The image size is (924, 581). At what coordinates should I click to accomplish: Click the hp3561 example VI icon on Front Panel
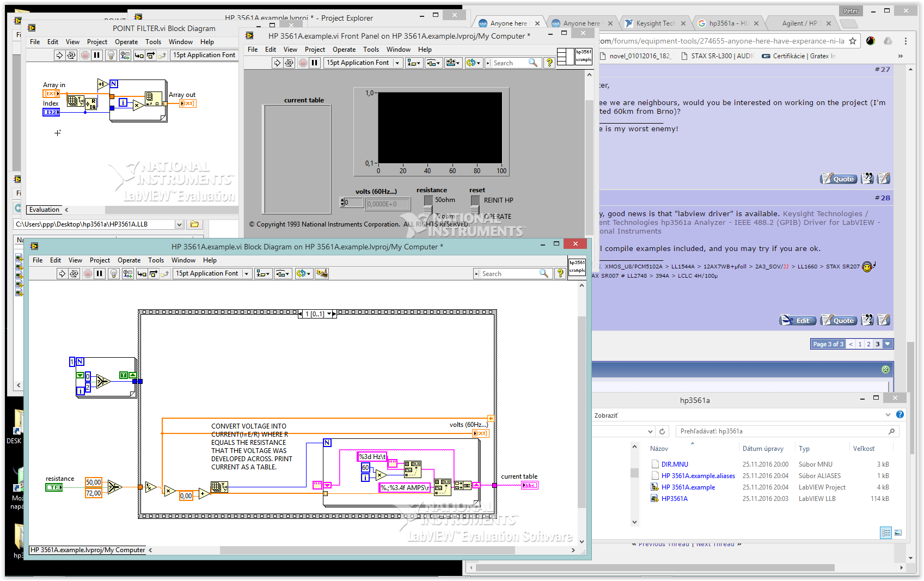click(x=584, y=57)
